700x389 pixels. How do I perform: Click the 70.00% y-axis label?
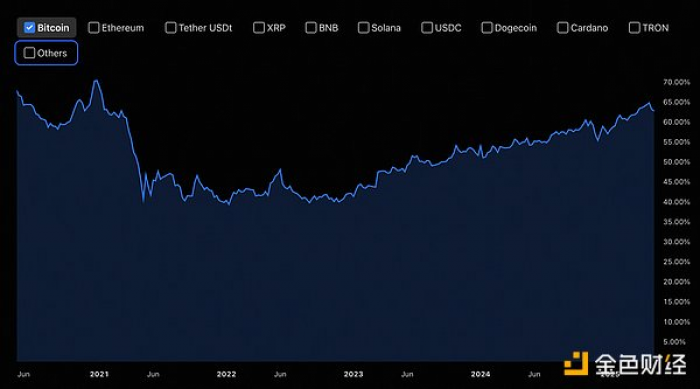click(x=676, y=82)
